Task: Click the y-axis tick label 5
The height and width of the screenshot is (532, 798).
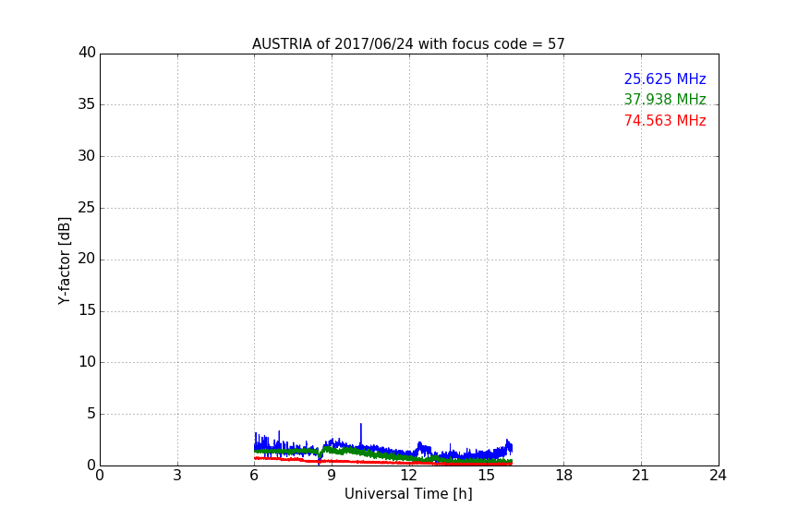Action: pos(91,414)
